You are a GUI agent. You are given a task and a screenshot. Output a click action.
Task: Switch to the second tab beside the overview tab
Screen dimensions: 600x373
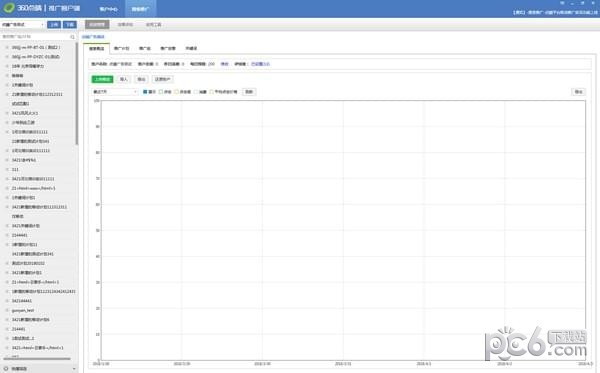tap(122, 49)
